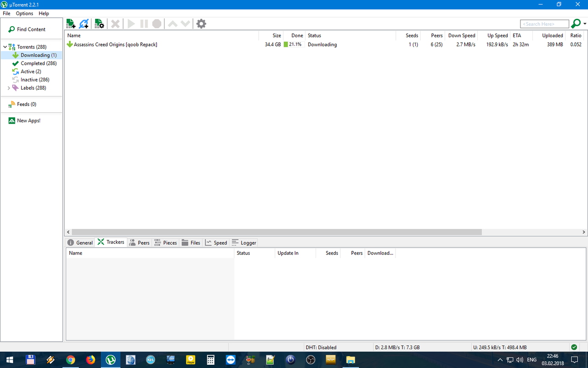The height and width of the screenshot is (368, 588).
Task: Sort by Up Speed column header
Action: 494,35
